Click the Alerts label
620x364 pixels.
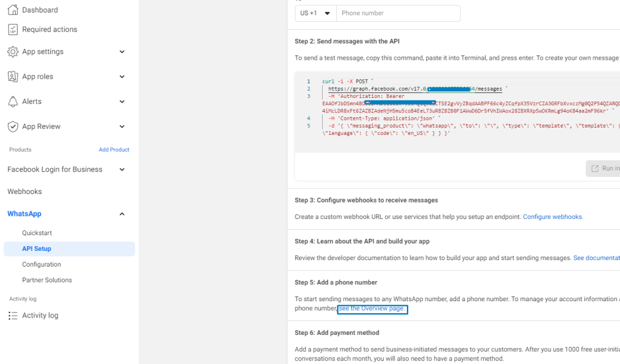(x=31, y=102)
